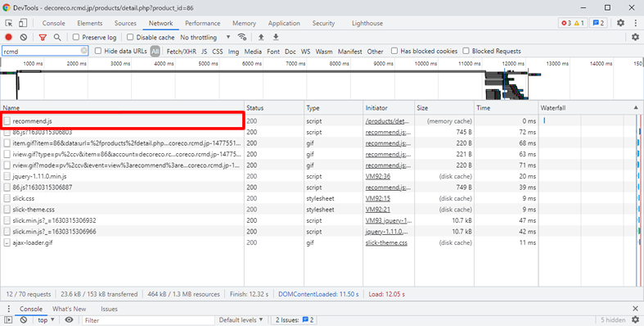Open initiator link VM92:15
644x326 pixels.
pos(378,198)
